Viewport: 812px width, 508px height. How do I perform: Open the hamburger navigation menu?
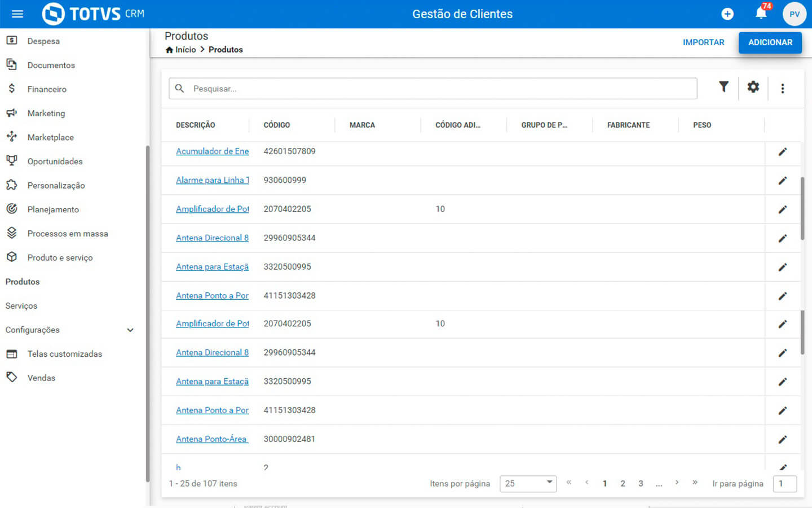tap(17, 14)
